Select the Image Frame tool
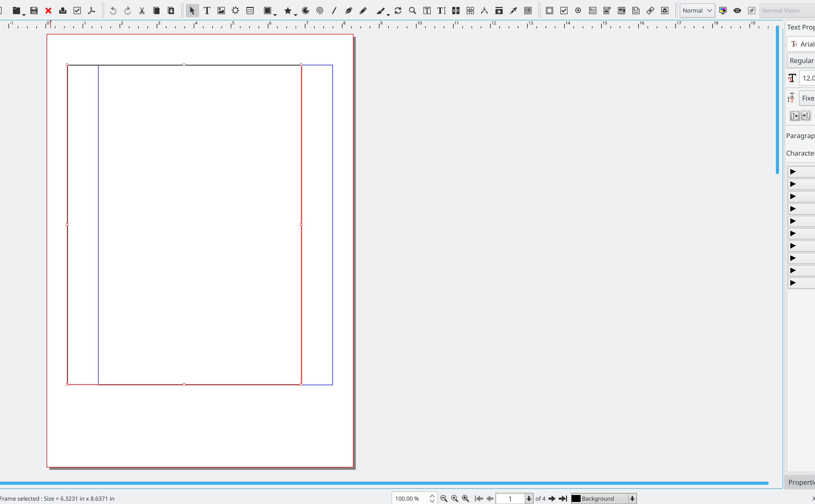Viewport: 815px width, 504px height. click(221, 11)
